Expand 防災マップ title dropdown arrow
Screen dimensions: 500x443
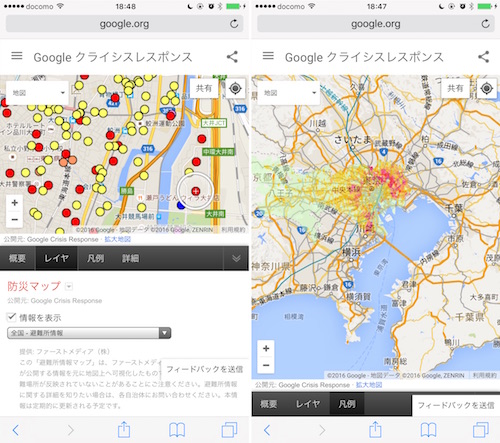pyautogui.click(x=69, y=286)
